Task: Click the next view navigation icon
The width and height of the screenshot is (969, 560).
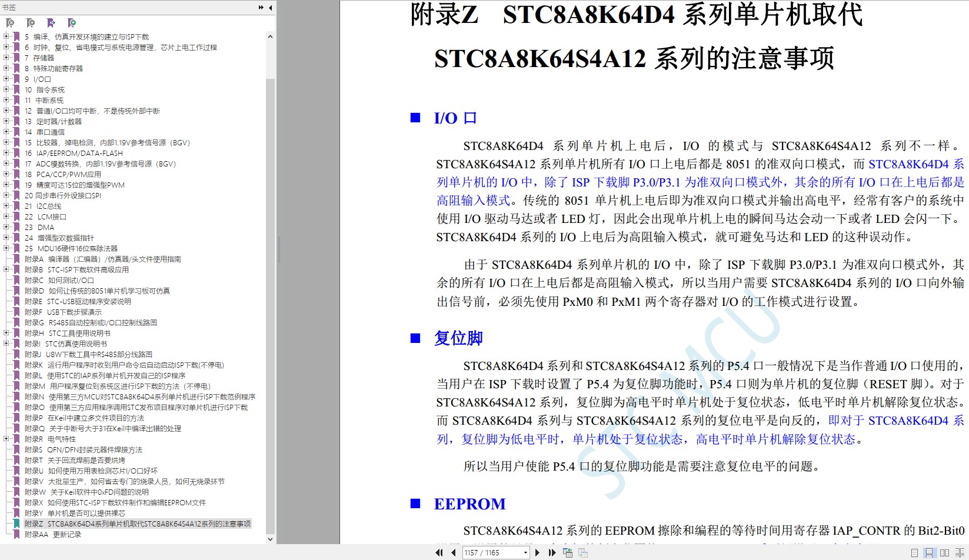Action: tap(583, 552)
